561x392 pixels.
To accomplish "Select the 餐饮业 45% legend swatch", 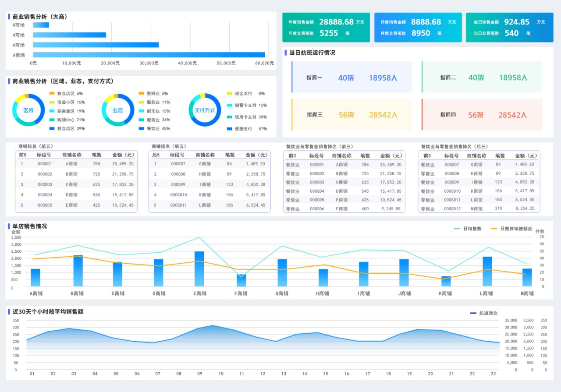I will click(141, 129).
